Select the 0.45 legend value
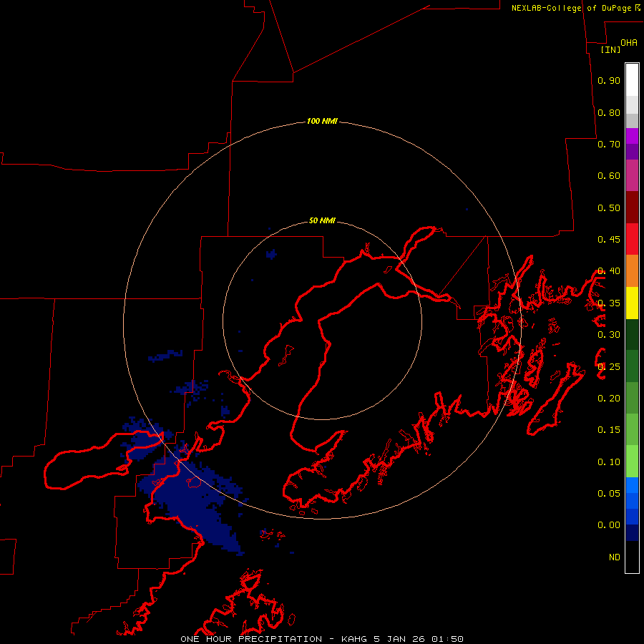644x644 pixels. coord(609,240)
